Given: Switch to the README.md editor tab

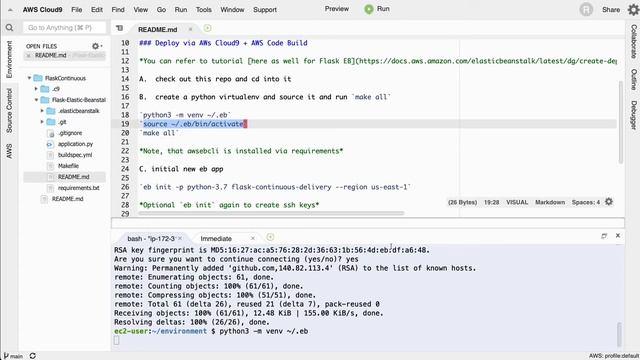Looking at the screenshot, I should point(158,29).
